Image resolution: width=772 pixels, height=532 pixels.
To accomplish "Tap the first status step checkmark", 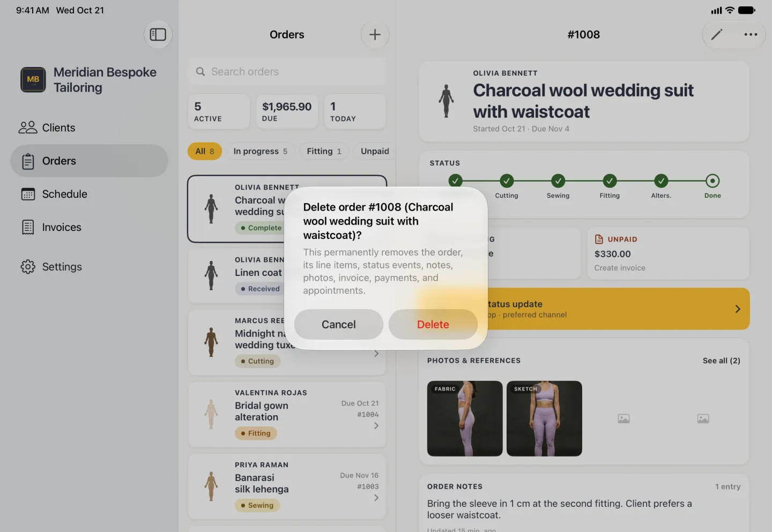I will [x=455, y=181].
